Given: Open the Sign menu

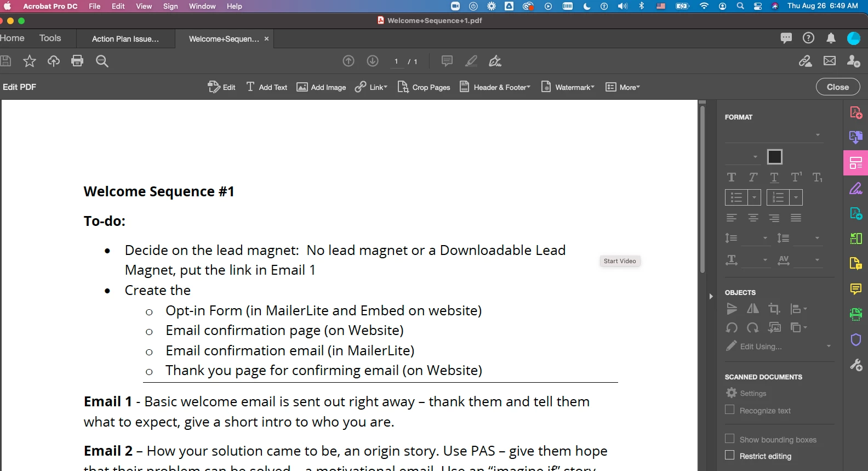Looking at the screenshot, I should (x=170, y=6).
